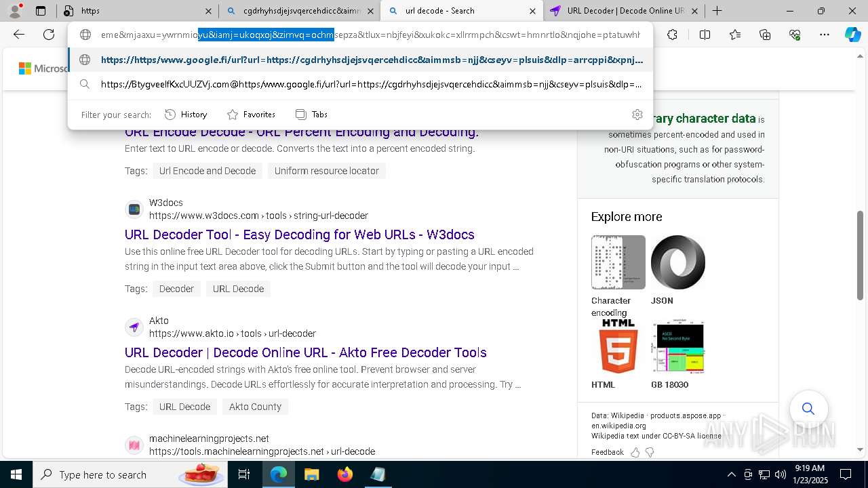Open the Extensions puzzle icon
Image resolution: width=868 pixels, height=488 pixels.
[x=672, y=35]
